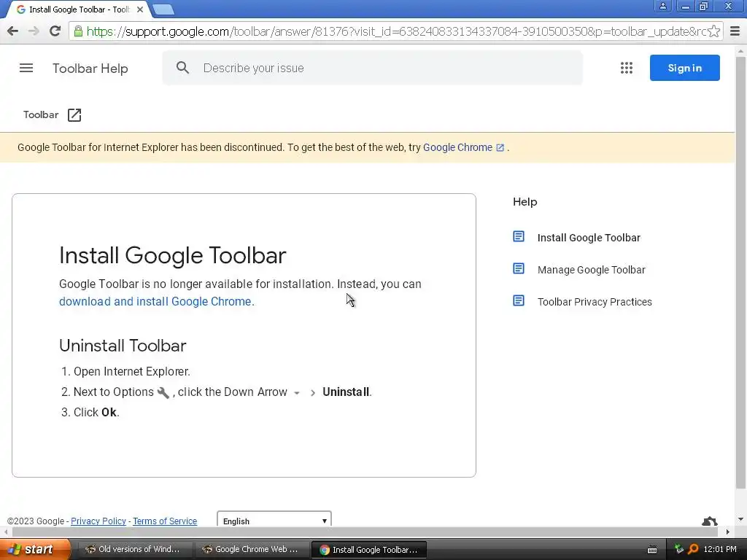747x560 pixels.
Task: Click the Toolbar product link
Action: (41, 114)
